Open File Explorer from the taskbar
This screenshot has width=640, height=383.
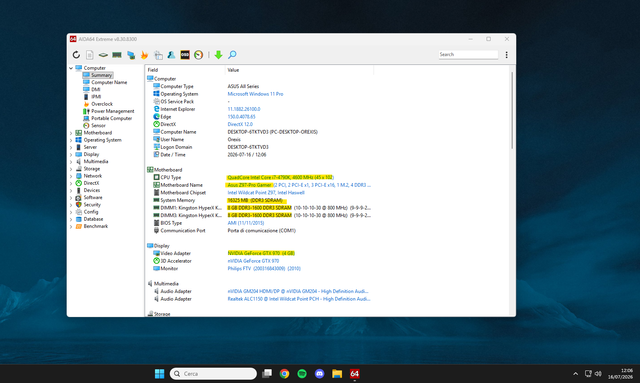(x=337, y=374)
